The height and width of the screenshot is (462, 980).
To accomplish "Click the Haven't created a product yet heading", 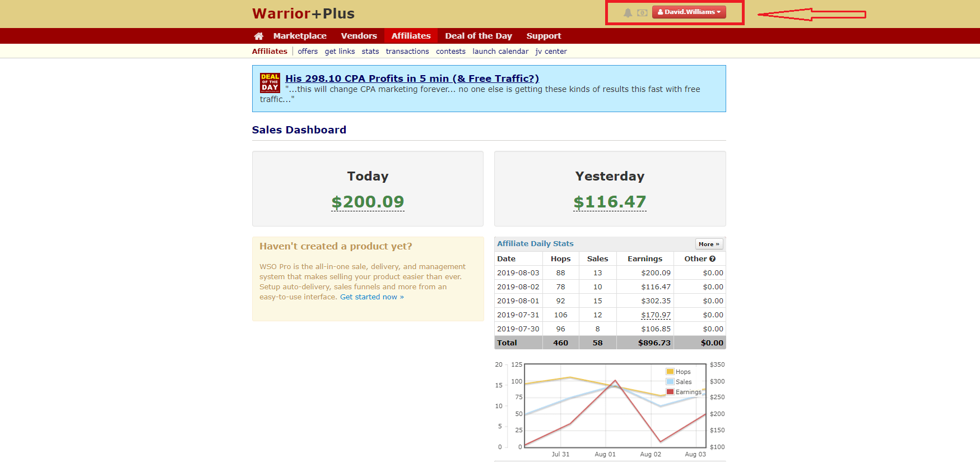I will 336,246.
